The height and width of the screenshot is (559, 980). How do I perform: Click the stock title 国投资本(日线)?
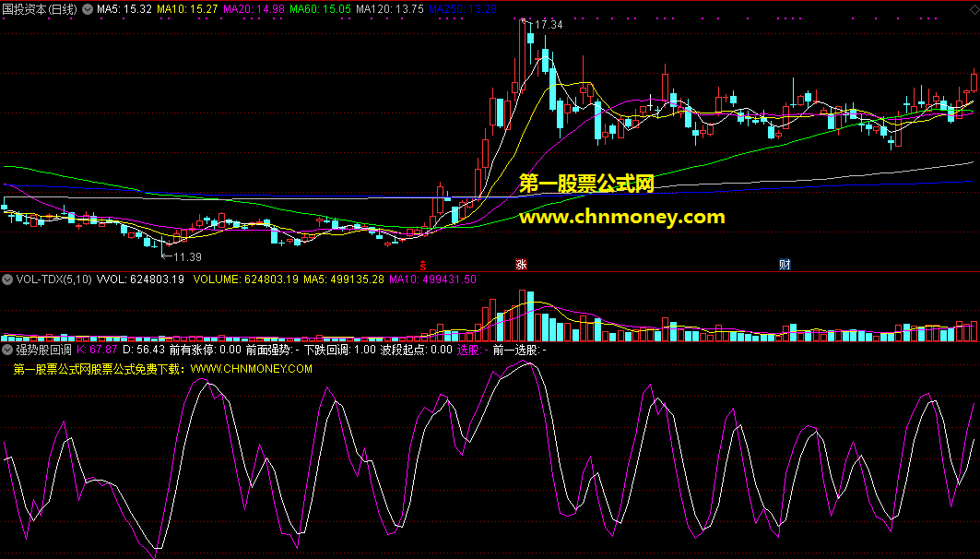coord(40,9)
